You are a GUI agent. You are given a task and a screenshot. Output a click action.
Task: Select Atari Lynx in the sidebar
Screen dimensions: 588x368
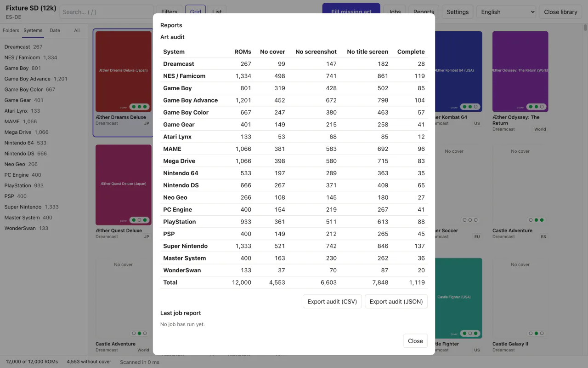[x=44, y=111]
